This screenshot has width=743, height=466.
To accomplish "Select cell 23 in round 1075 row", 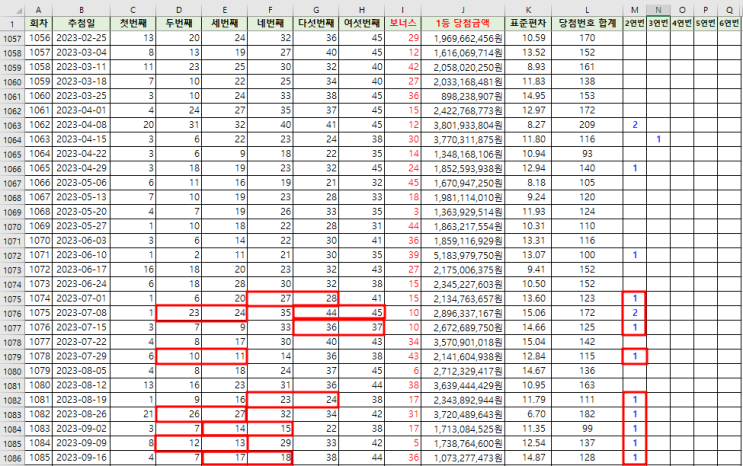I will (179, 313).
